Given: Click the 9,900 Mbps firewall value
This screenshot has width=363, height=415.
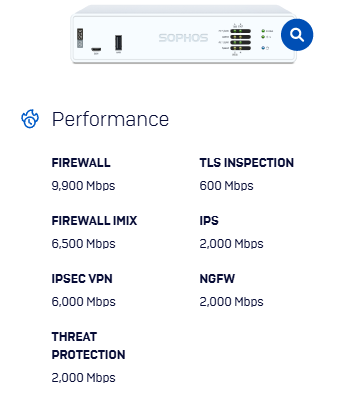Looking at the screenshot, I should click(83, 186).
